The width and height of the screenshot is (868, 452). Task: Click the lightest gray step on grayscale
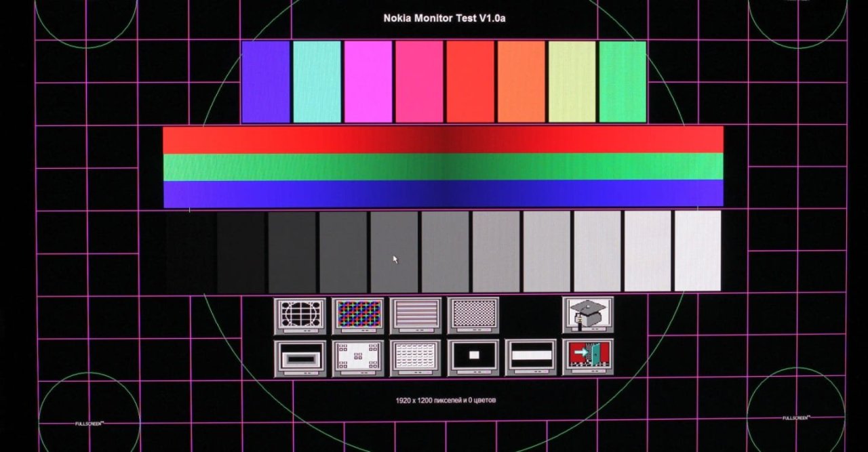click(x=697, y=251)
